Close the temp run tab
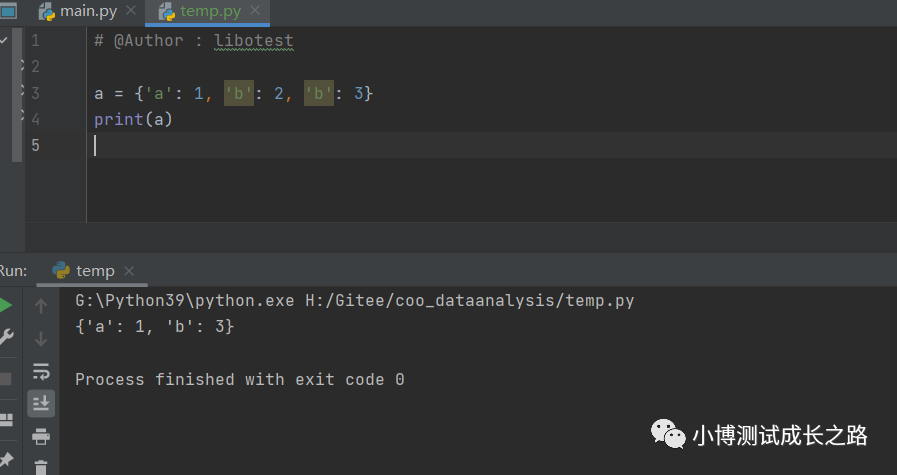This screenshot has height=475, width=897. click(x=129, y=271)
